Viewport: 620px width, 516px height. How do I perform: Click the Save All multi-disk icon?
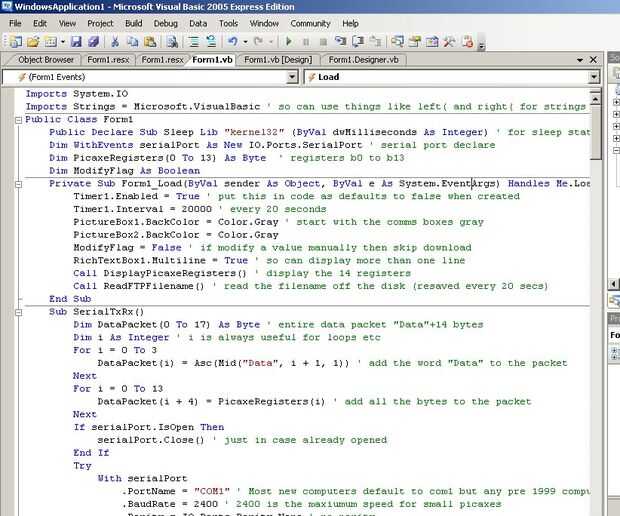coord(93,41)
